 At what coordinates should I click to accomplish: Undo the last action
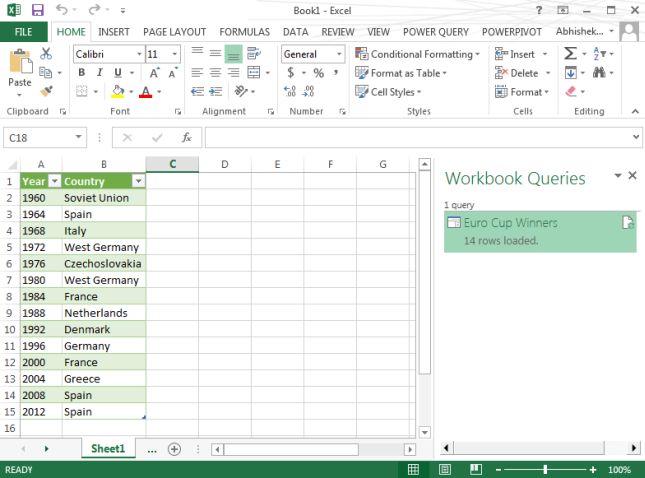[x=61, y=10]
